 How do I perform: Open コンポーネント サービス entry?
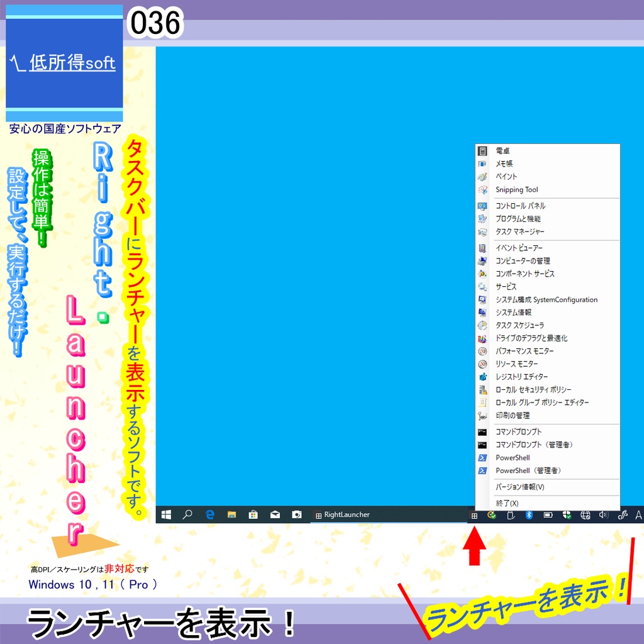[547, 274]
